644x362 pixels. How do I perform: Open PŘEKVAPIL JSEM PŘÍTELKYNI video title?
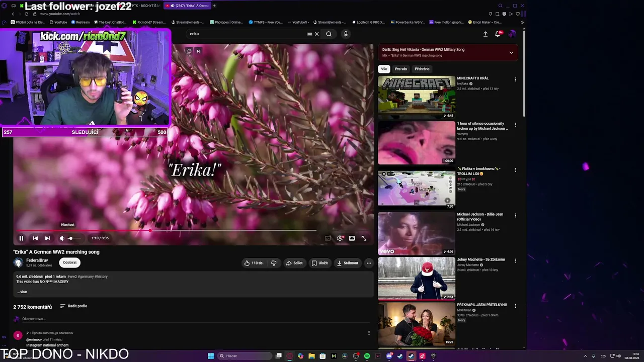coord(482,305)
